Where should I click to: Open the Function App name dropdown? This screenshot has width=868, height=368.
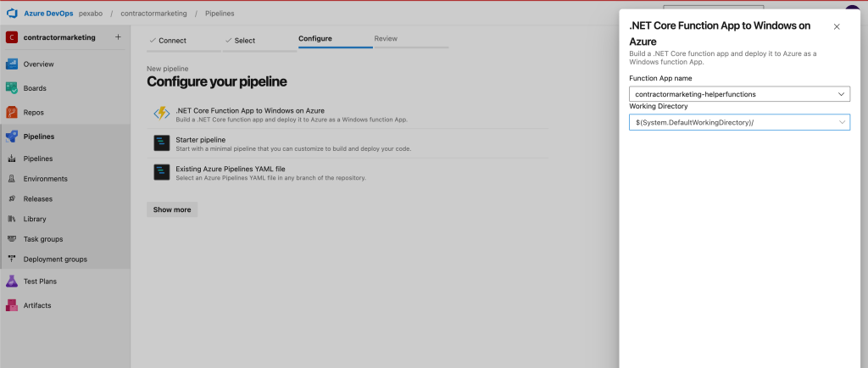[739, 94]
